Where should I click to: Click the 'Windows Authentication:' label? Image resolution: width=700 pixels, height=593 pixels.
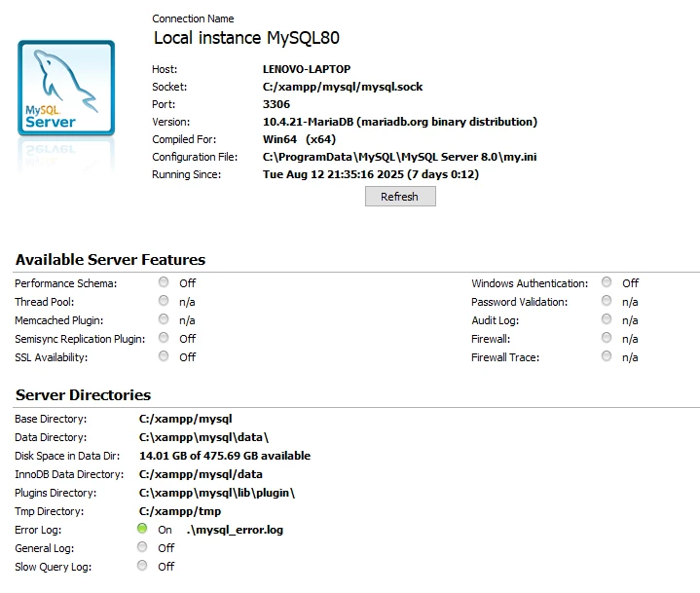530,283
